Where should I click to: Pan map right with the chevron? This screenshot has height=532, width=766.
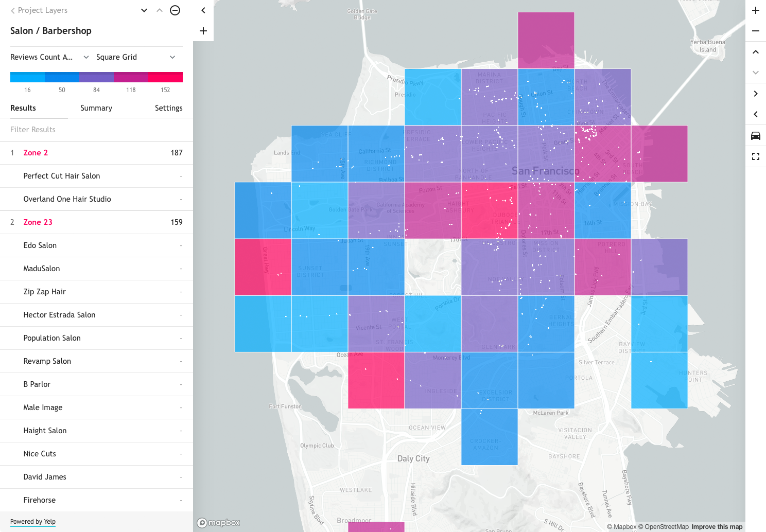point(756,94)
